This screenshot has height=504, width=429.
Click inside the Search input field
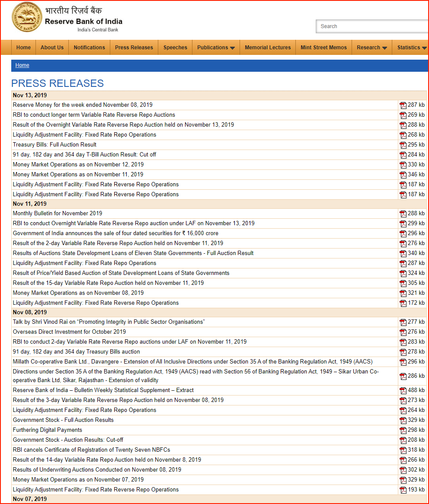372,26
